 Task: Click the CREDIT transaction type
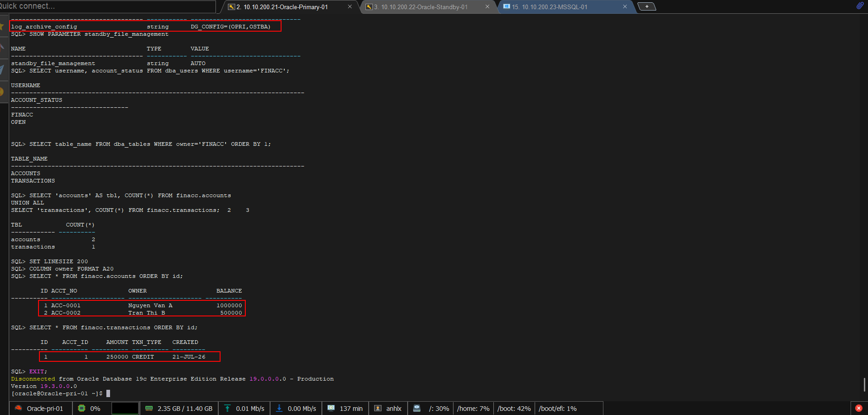(143, 357)
